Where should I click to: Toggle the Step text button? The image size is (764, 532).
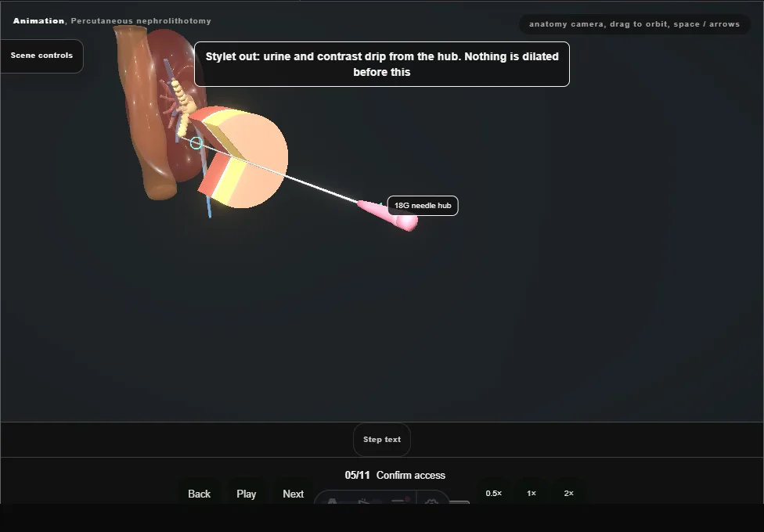point(381,440)
